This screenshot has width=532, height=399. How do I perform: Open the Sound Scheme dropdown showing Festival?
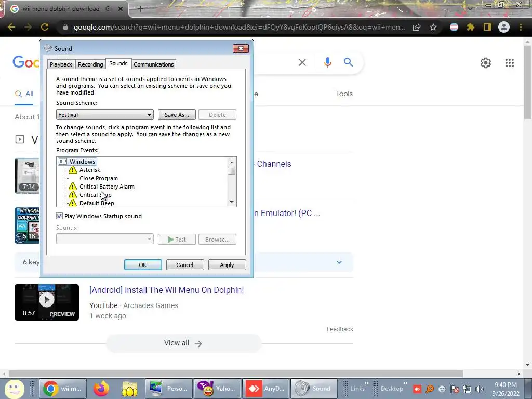coord(104,115)
